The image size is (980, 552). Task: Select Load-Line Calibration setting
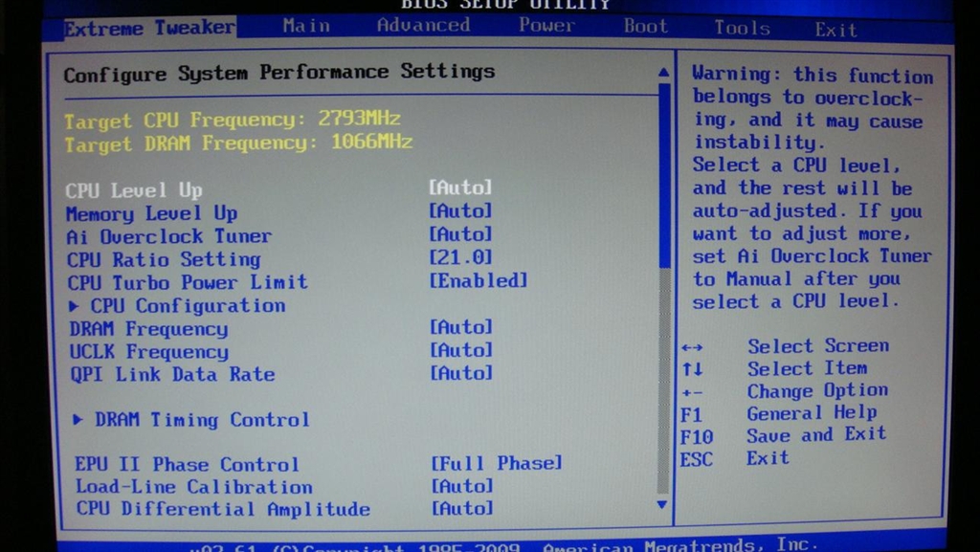click(x=193, y=486)
